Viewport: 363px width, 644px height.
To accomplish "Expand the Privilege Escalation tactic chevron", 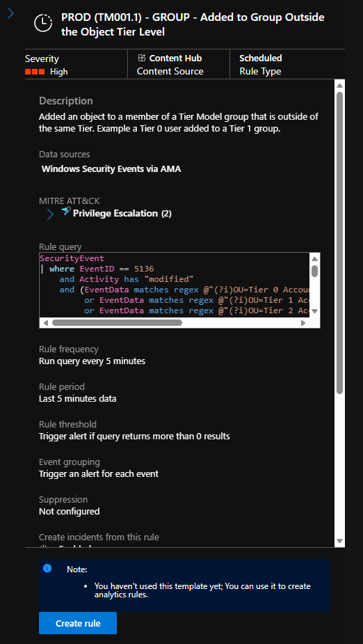I will tap(50, 214).
